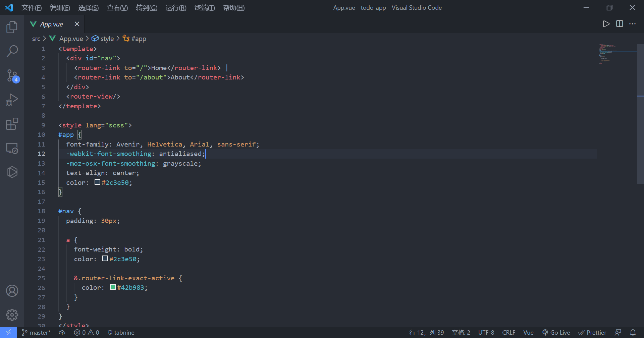The image size is (644, 338).
Task: Open the 查看(V) menu
Action: 117,8
